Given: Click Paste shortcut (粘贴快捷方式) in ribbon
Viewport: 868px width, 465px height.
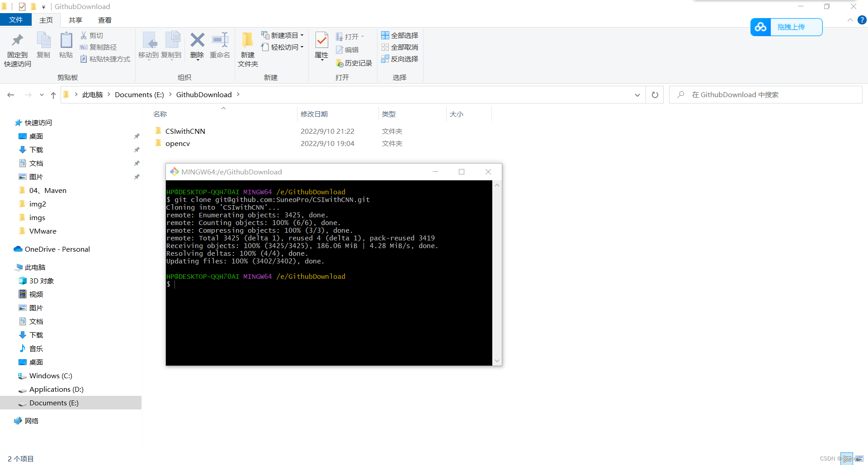Looking at the screenshot, I should (x=105, y=59).
